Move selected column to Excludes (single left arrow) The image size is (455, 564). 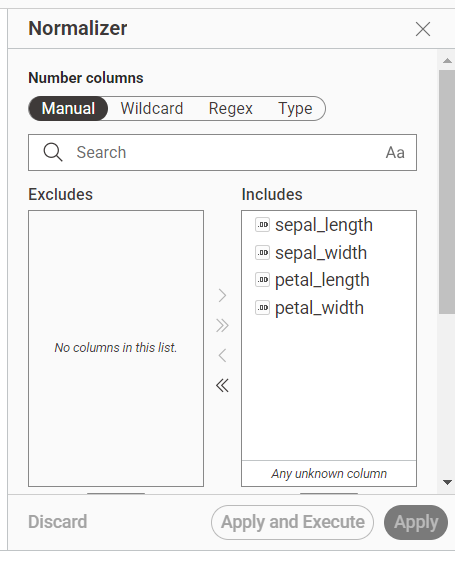click(222, 355)
